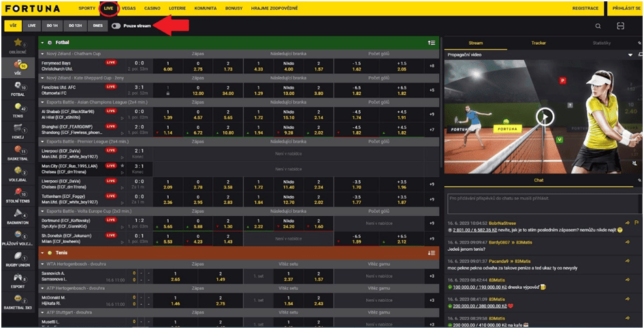This screenshot has width=644, height=329.
Task: Click the chat message input field
Action: (x=542, y=203)
